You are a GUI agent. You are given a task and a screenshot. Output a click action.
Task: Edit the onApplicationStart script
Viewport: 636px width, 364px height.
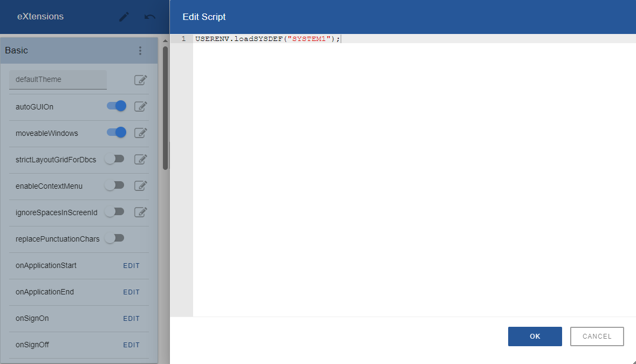coord(132,266)
